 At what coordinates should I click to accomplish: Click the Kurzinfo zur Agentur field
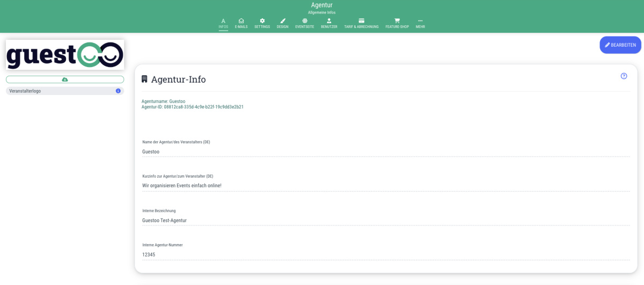(x=386, y=186)
